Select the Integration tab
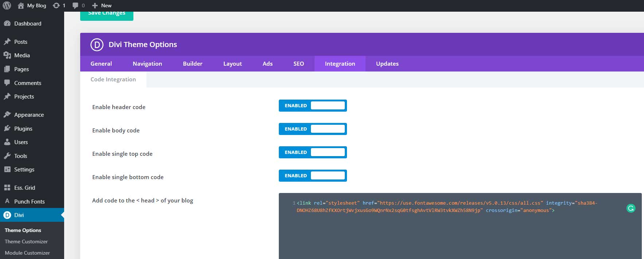 click(x=340, y=63)
